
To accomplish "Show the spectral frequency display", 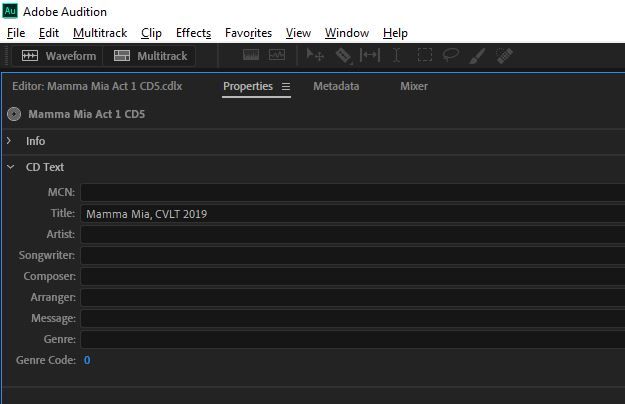I will coord(251,56).
